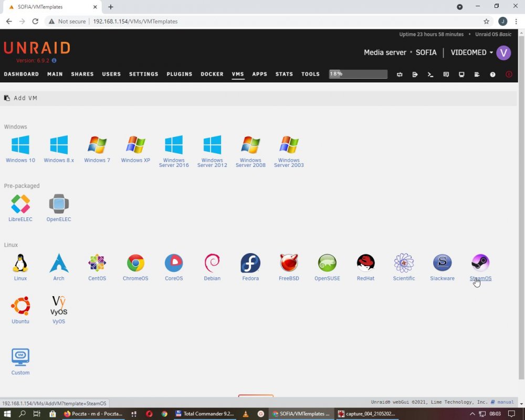Select Windows Server 2012 template

tap(212, 151)
